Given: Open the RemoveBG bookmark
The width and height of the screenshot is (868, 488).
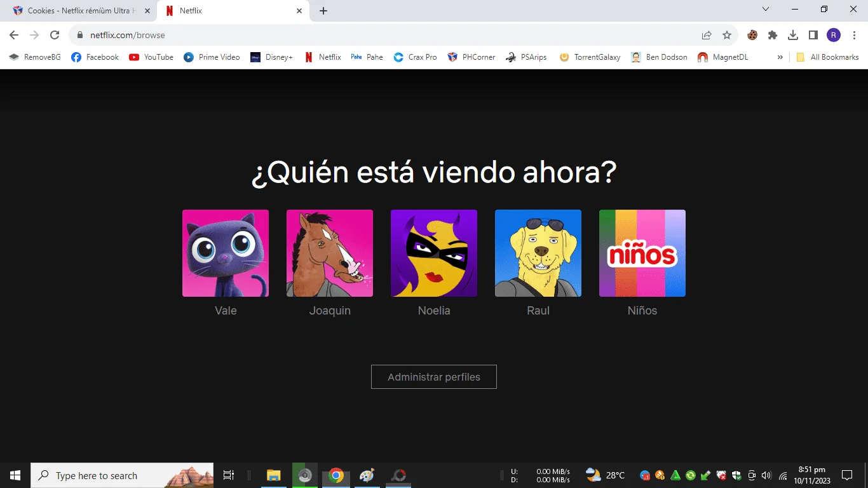Looking at the screenshot, I should [35, 57].
